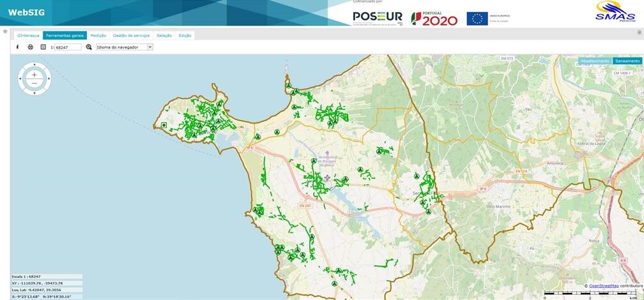Toggle the Saneamento layer view
Screen dimensions: 644x300
click(627, 61)
